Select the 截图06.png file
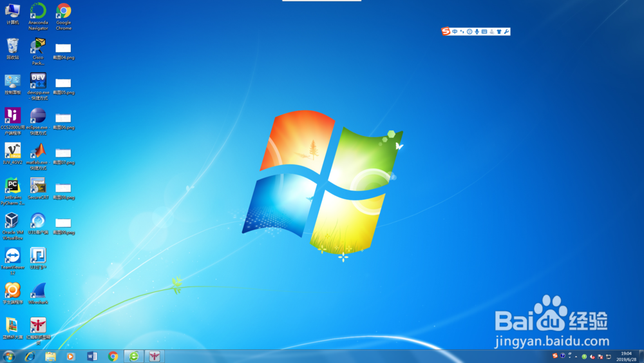644x363 pixels. point(63,121)
